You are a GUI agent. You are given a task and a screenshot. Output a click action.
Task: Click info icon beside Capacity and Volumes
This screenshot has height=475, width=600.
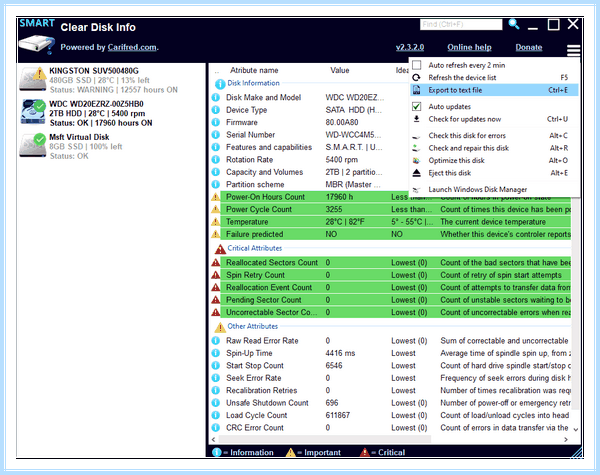click(216, 172)
